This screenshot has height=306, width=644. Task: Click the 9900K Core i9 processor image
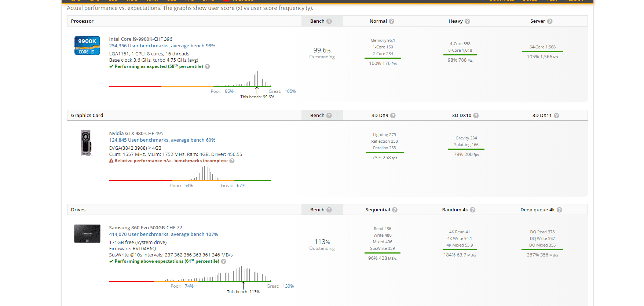(87, 45)
